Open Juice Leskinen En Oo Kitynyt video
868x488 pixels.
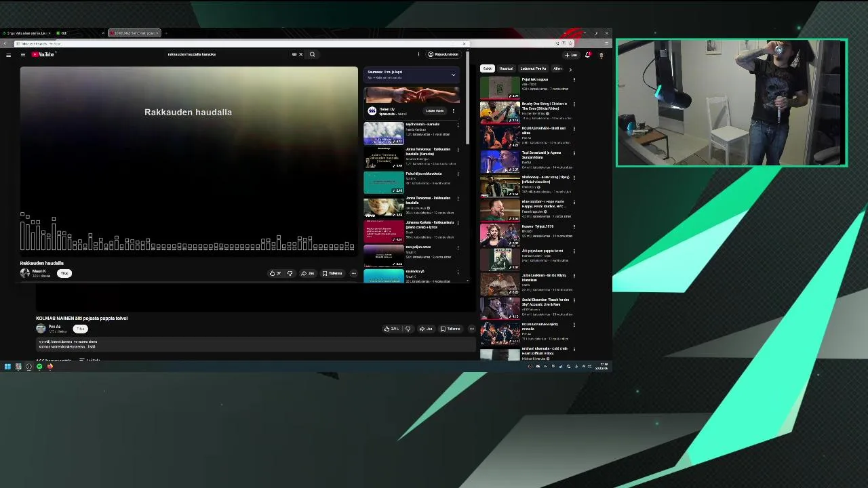[x=500, y=284]
